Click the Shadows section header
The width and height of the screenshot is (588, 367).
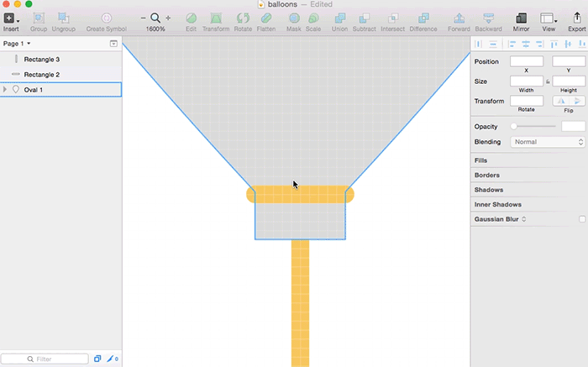(x=489, y=190)
